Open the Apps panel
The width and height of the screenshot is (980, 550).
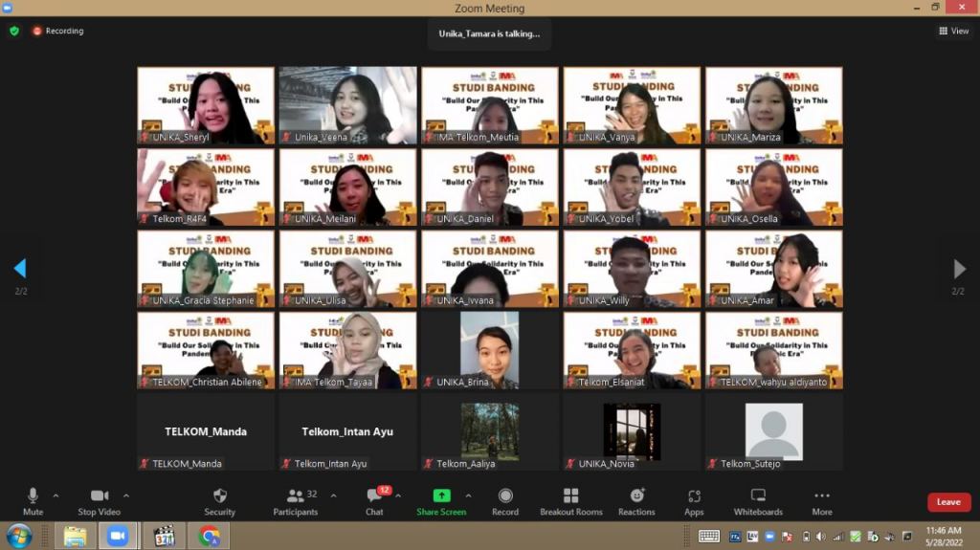click(694, 502)
